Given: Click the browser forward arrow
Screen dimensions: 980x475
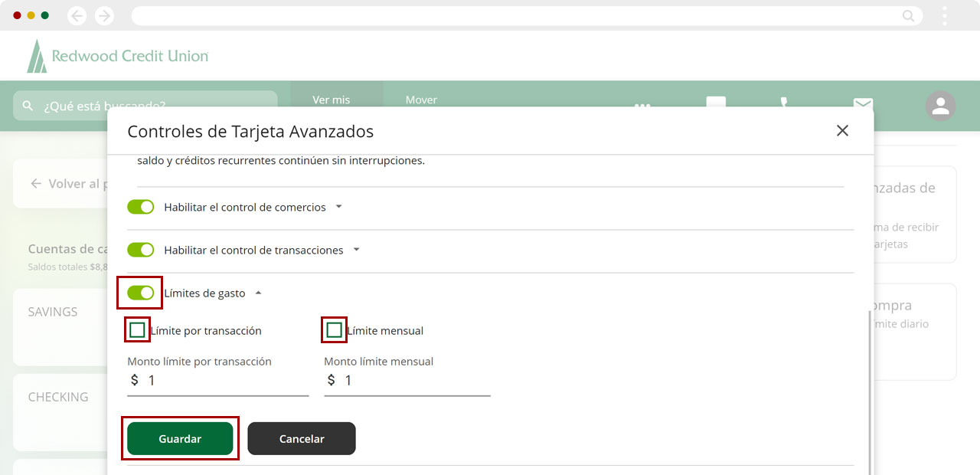Looking at the screenshot, I should tap(104, 15).
